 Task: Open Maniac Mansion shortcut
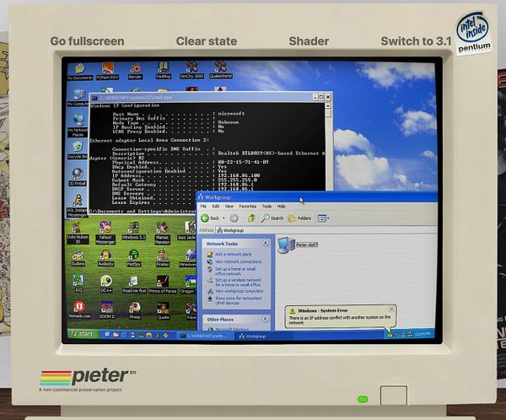click(162, 233)
